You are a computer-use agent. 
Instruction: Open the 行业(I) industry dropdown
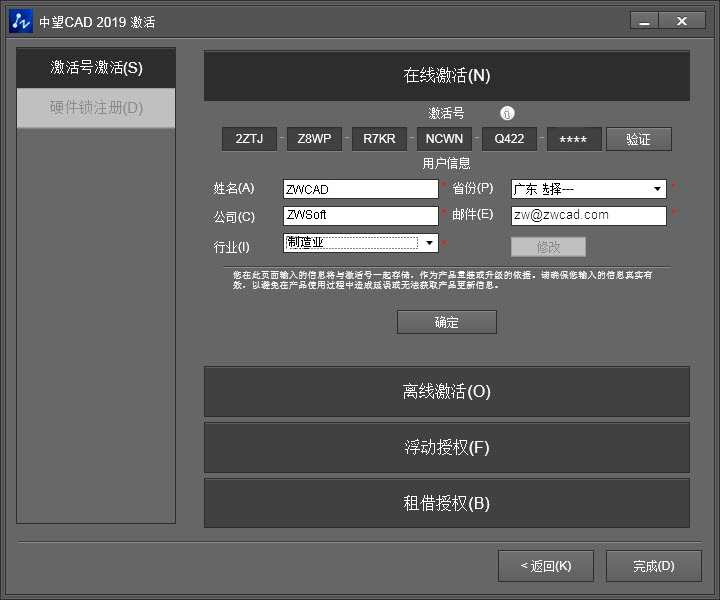361,243
